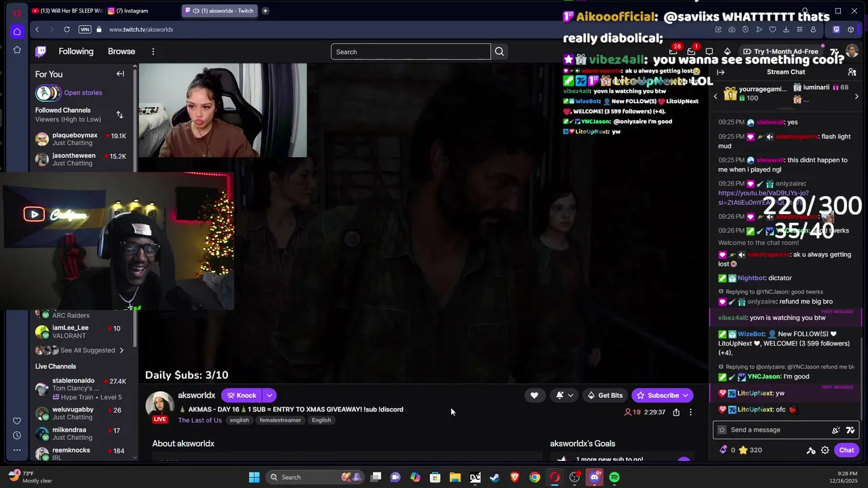Open the Twitch notifications inbox icon with badge 28
The image size is (868, 488).
[673, 52]
